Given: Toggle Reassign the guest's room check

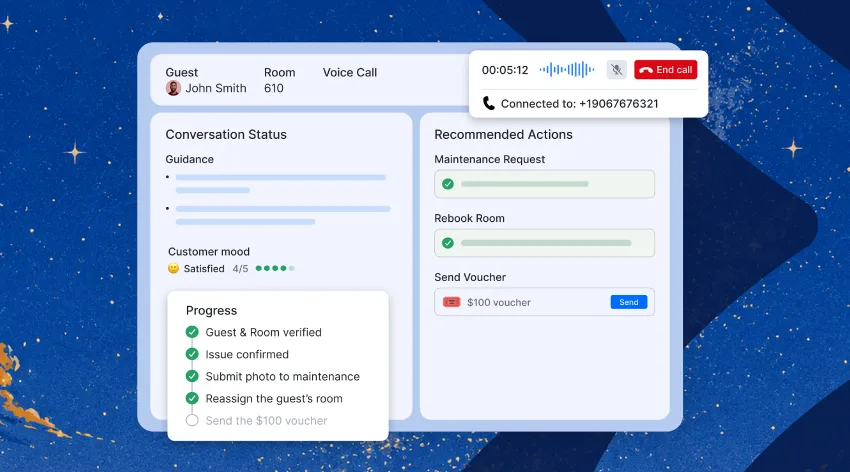Looking at the screenshot, I should (x=192, y=398).
